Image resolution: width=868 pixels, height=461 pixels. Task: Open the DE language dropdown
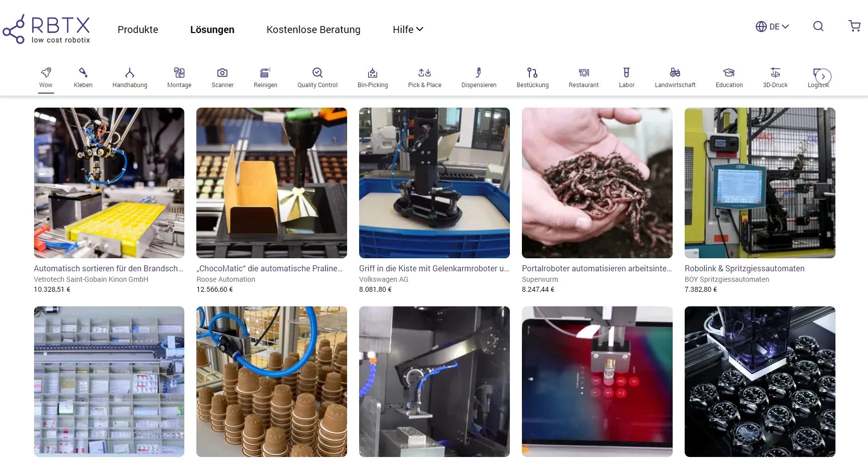point(772,26)
